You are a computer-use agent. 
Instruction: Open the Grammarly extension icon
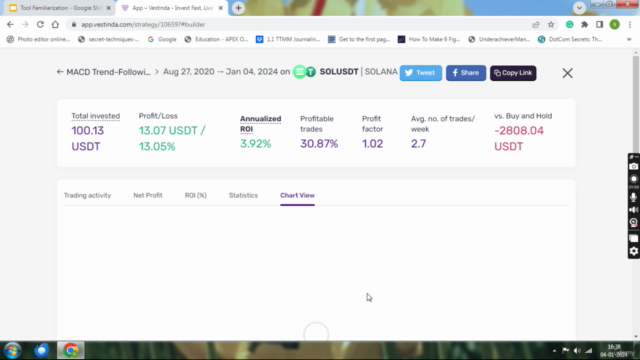pyautogui.click(x=569, y=24)
